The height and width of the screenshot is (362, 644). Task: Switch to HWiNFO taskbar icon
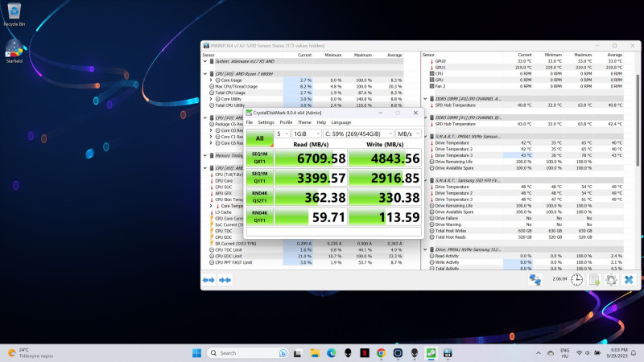pos(448,353)
